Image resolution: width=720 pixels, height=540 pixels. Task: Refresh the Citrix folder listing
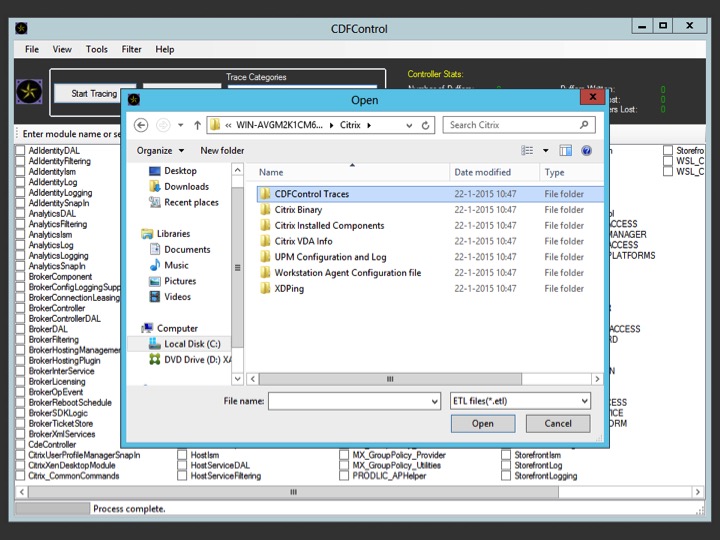click(x=426, y=125)
